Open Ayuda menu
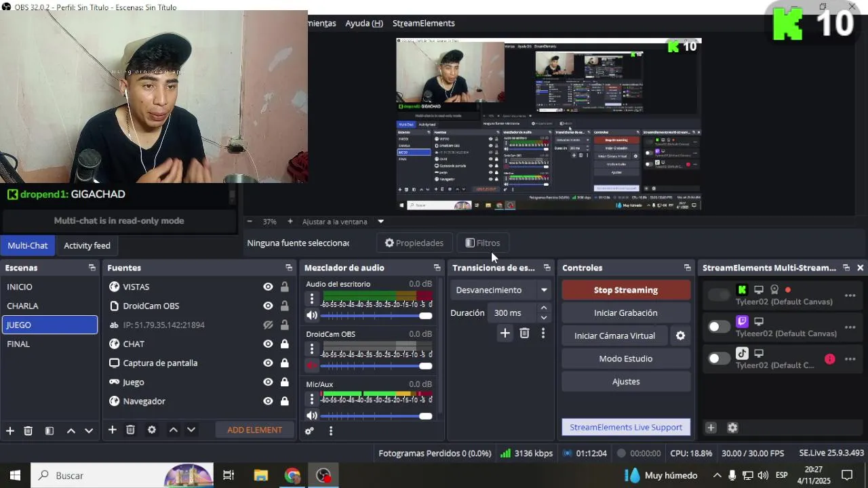 [x=364, y=23]
